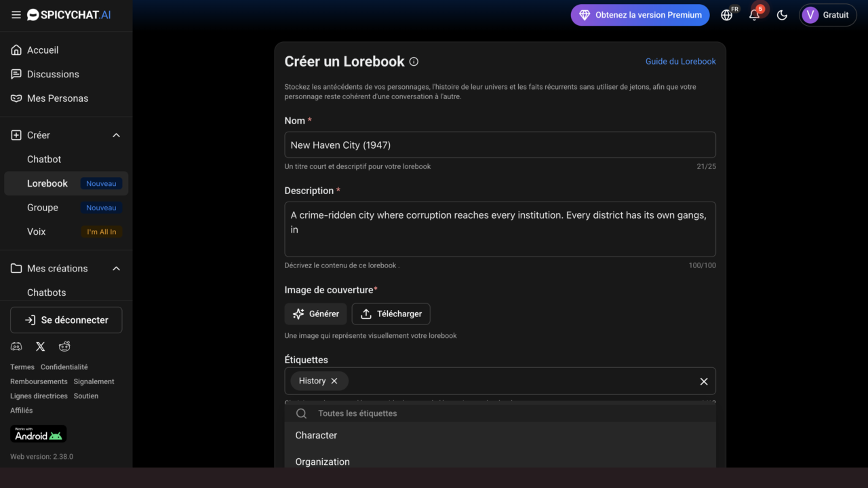This screenshot has height=488, width=868.
Task: Click the Works with Android badge
Action: click(39, 434)
